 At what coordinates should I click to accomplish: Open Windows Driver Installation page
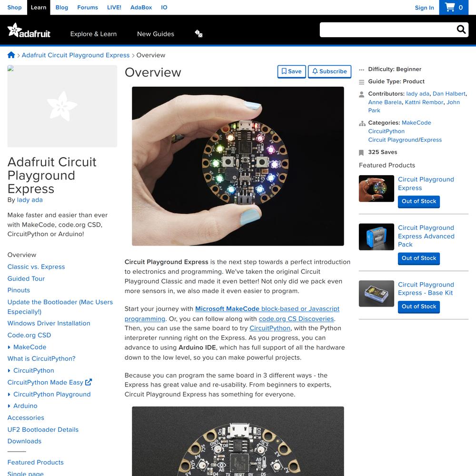click(49, 323)
